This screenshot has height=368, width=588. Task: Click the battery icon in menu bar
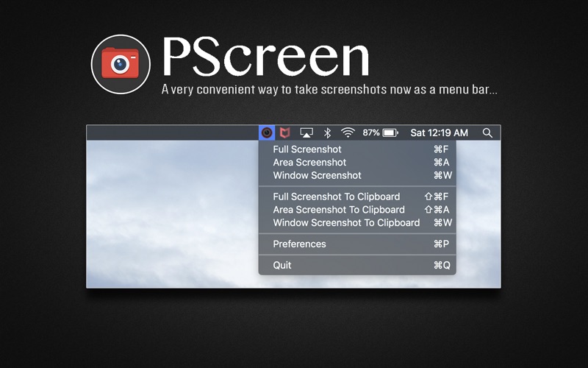390,132
